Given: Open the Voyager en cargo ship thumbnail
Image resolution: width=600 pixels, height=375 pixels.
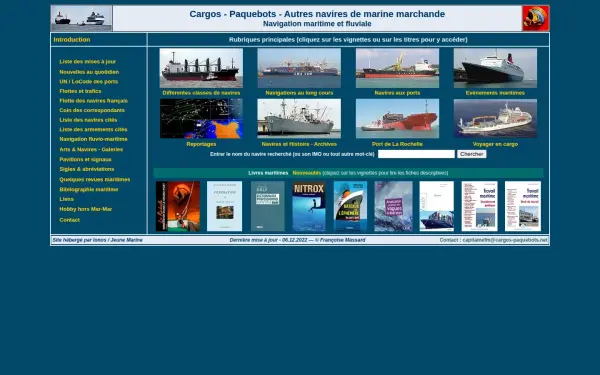Looking at the screenshot, I should point(495,119).
